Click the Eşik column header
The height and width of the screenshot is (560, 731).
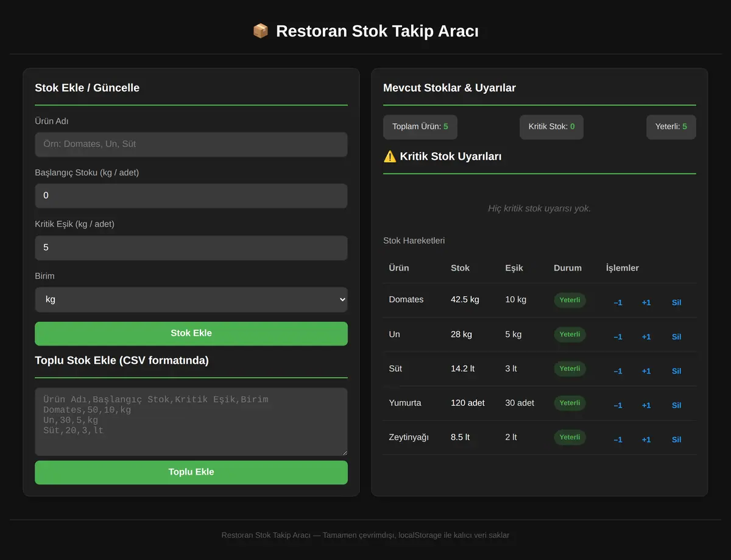(x=514, y=268)
